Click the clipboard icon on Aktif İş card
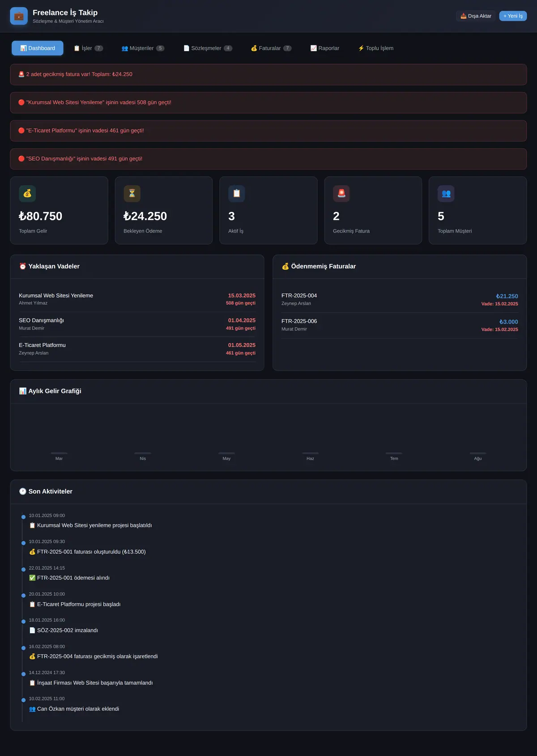 tap(237, 193)
